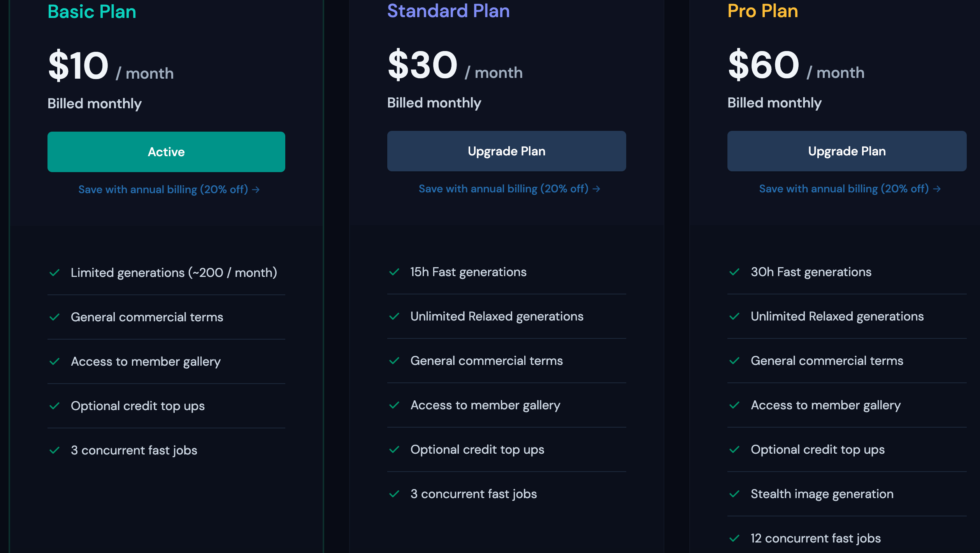Image resolution: width=980 pixels, height=553 pixels.
Task: Open Basic Plan annual billing savings link
Action: (x=169, y=190)
